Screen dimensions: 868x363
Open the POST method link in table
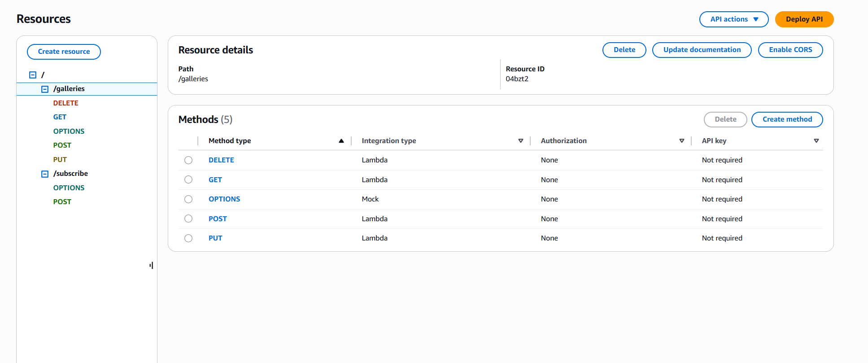[x=218, y=219]
